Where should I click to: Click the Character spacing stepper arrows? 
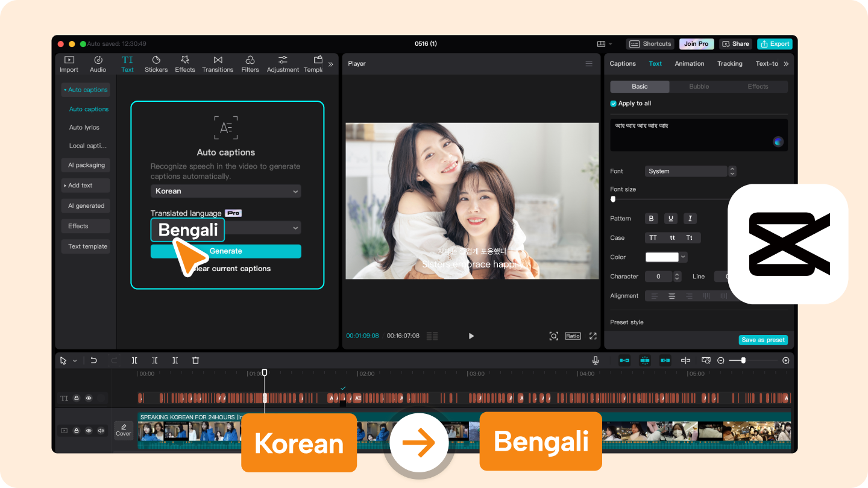click(677, 277)
